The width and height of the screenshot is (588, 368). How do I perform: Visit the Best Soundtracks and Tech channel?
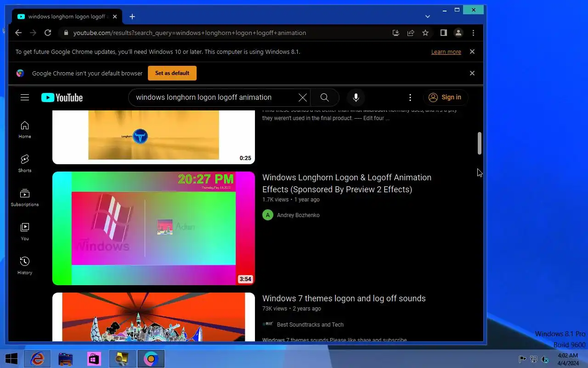pyautogui.click(x=310, y=325)
